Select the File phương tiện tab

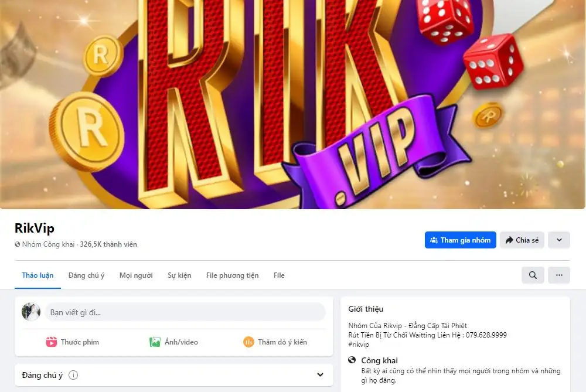coord(232,275)
